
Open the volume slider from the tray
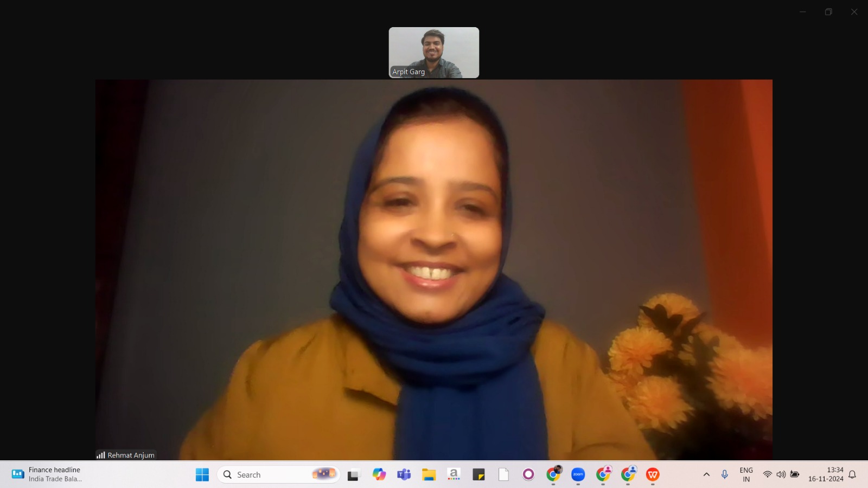tap(781, 474)
